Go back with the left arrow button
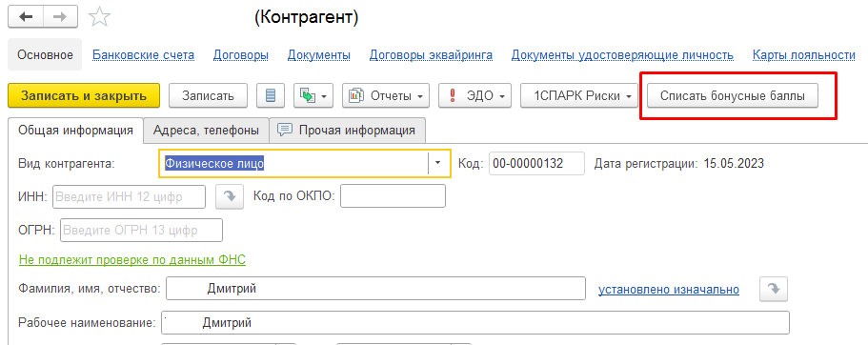The width and height of the screenshot is (868, 345). (26, 17)
